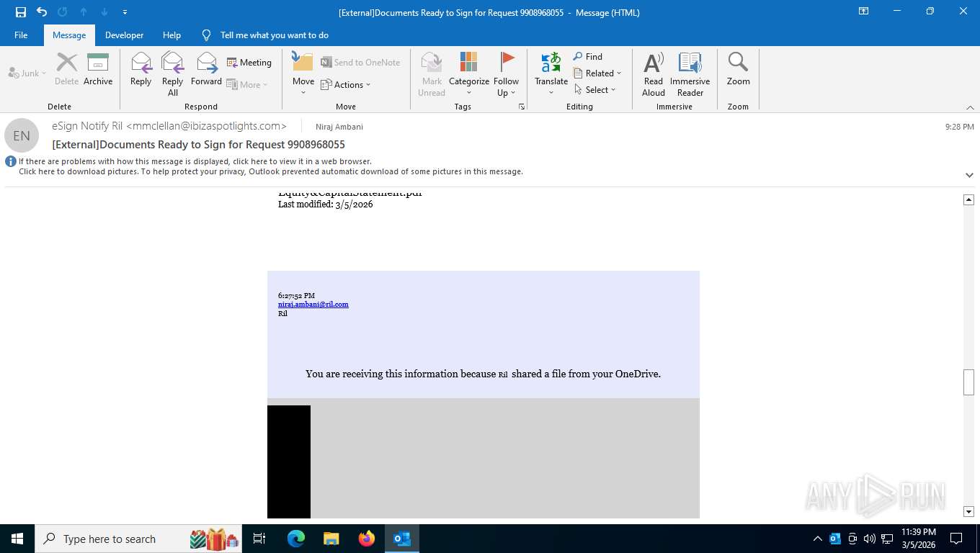Image resolution: width=980 pixels, height=553 pixels.
Task: Open Tags dialog launcher
Action: [521, 107]
